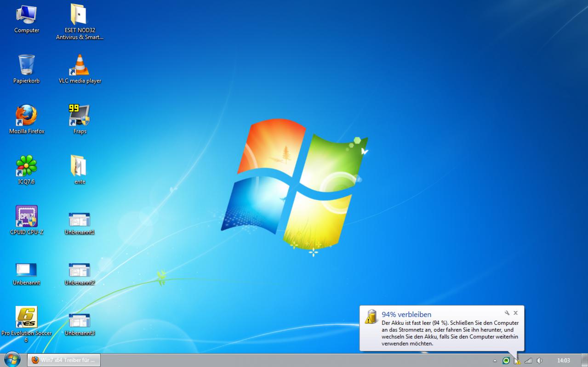Select the Pro Evolution Soccer 6 shortcut

point(26,325)
